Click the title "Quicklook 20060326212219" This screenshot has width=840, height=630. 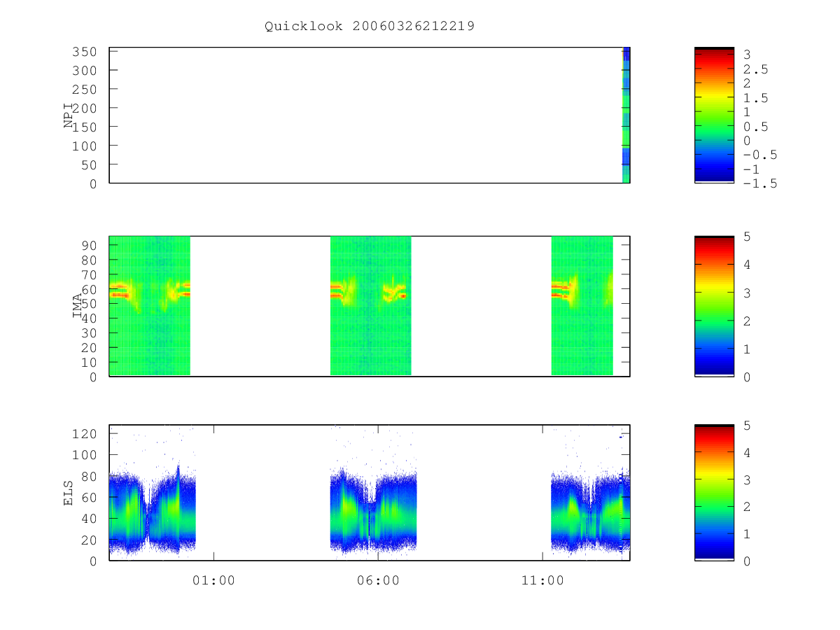tap(370, 27)
